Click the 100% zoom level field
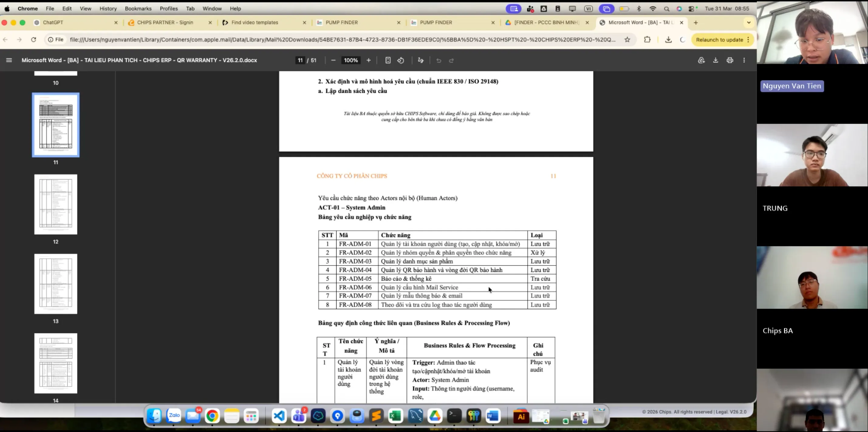Viewport: 868px width, 432px height. (351, 60)
